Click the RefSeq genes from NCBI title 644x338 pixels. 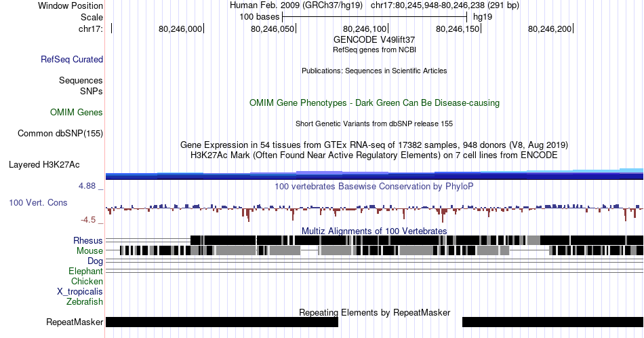pos(374,50)
